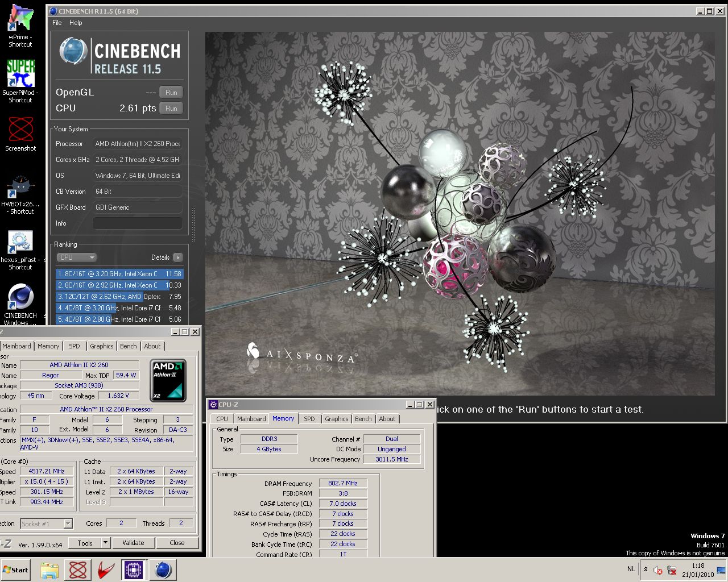Switch to the red atom taskbar app
Viewport: 728px width, 582px height.
coord(78,570)
